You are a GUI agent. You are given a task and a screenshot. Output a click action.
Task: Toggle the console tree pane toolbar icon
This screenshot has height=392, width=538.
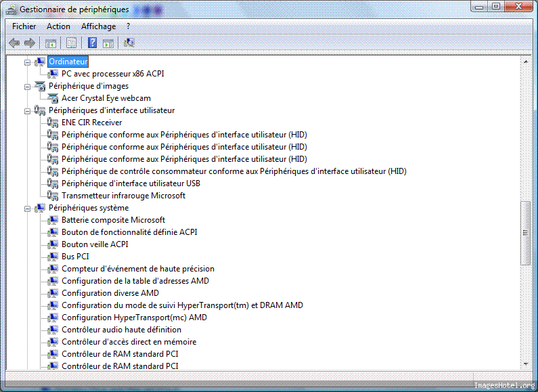(x=51, y=43)
